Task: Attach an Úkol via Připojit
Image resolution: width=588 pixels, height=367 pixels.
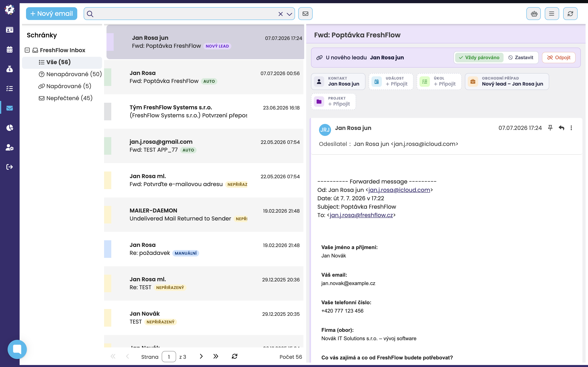Action: (x=439, y=82)
